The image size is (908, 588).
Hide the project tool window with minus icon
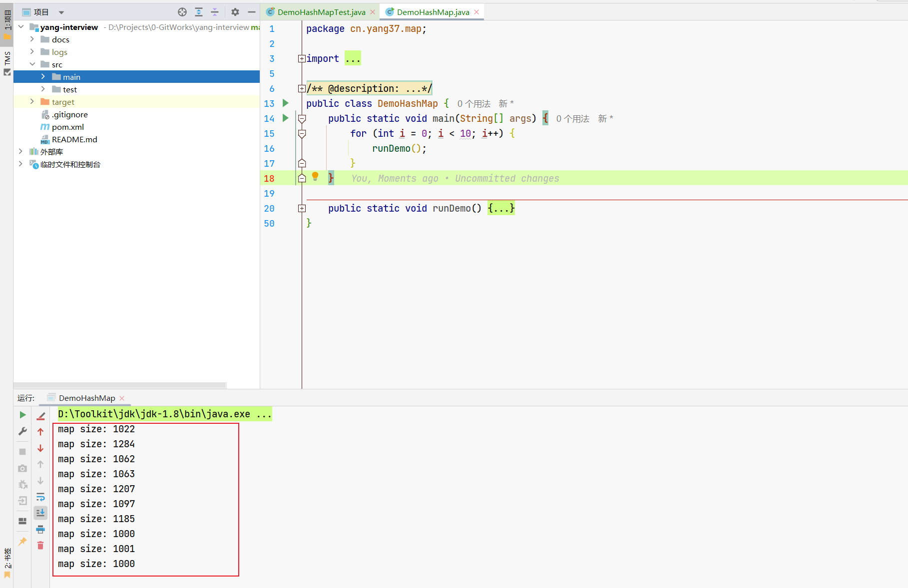pyautogui.click(x=252, y=12)
